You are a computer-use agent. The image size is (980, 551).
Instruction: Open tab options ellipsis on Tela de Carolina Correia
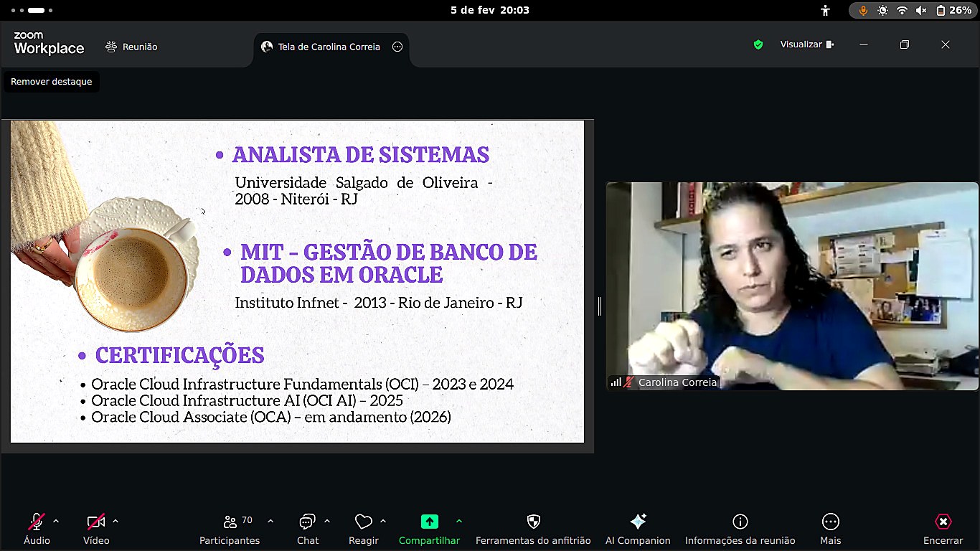397,47
